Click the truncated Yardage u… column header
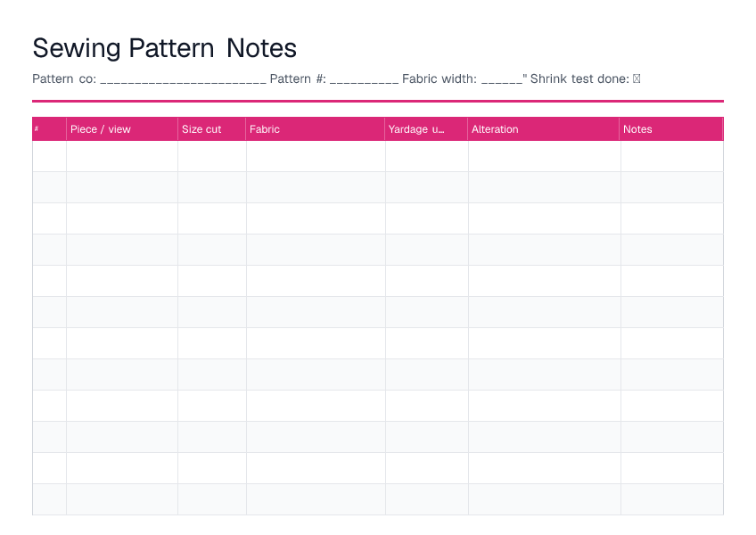This screenshot has height=535, width=756. point(426,128)
